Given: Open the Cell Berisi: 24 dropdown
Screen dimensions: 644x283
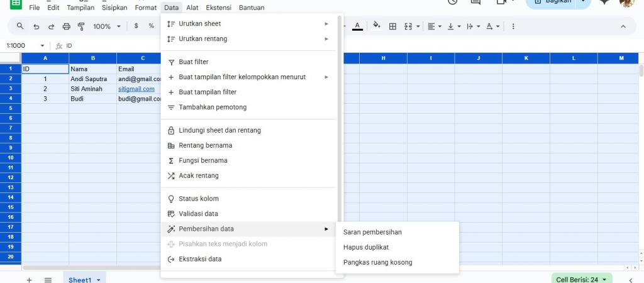Looking at the screenshot, I should click(x=582, y=279).
